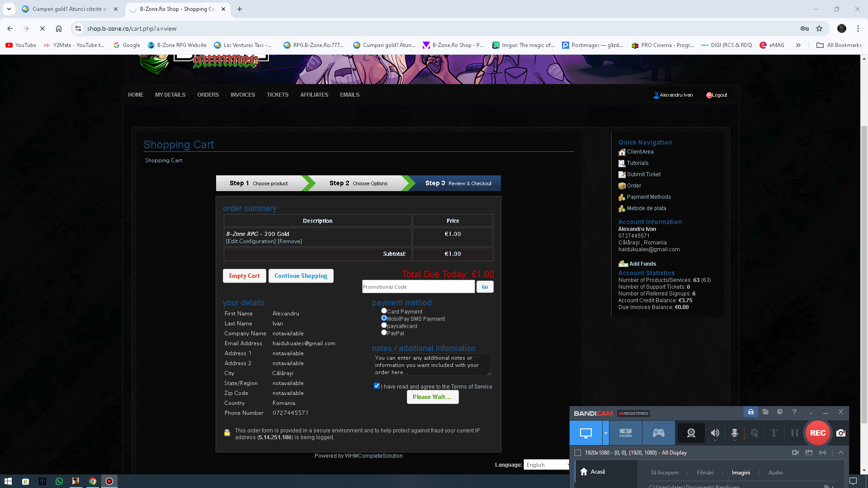
Task: Expand Bandicam screen mode dropdown arrow
Action: 605,433
